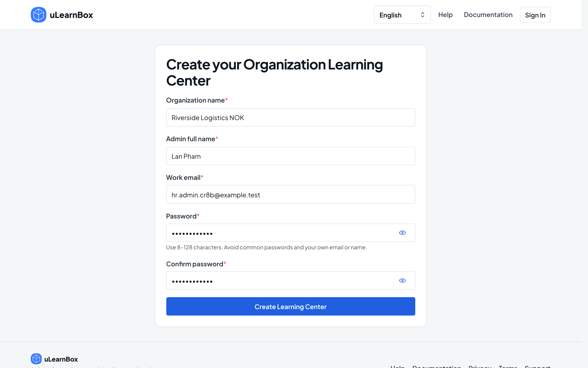Screen dimensions: 588x368
Task: Focus the Admin full name field
Action: [x=291, y=156]
